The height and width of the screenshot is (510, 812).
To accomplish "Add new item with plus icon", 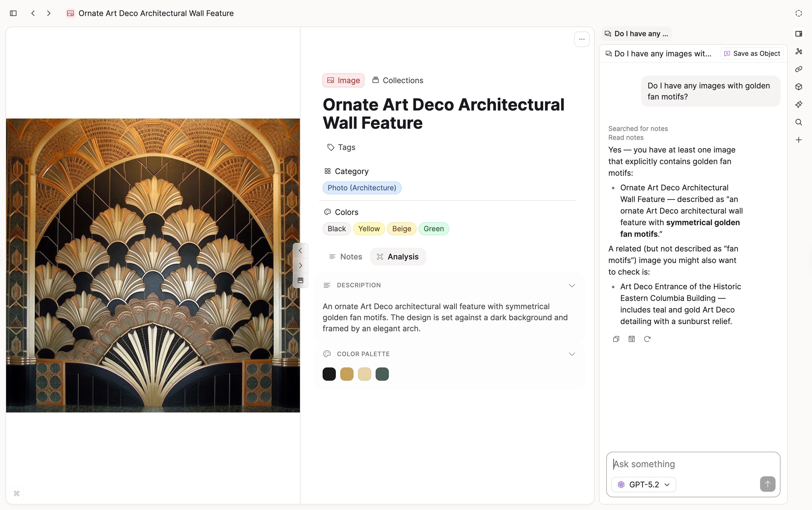I will [x=799, y=140].
